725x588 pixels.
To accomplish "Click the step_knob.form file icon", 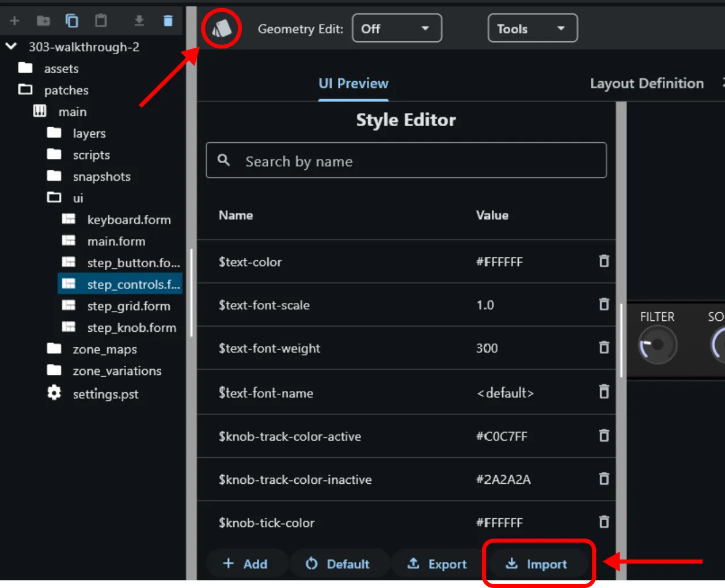I will [69, 327].
